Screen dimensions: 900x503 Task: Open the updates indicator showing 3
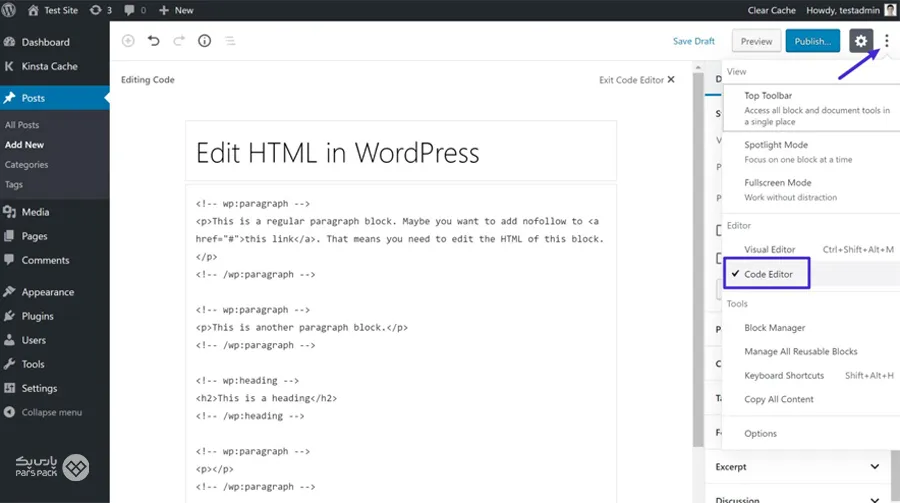(101, 10)
